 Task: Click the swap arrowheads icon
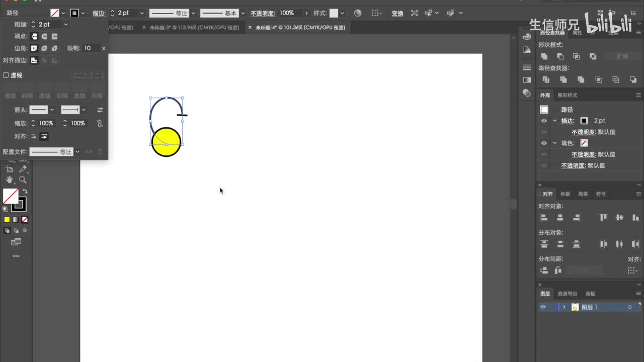tap(100, 110)
